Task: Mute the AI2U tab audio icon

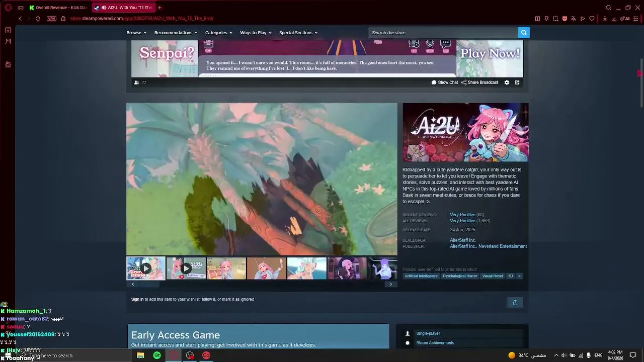Action: point(104,8)
